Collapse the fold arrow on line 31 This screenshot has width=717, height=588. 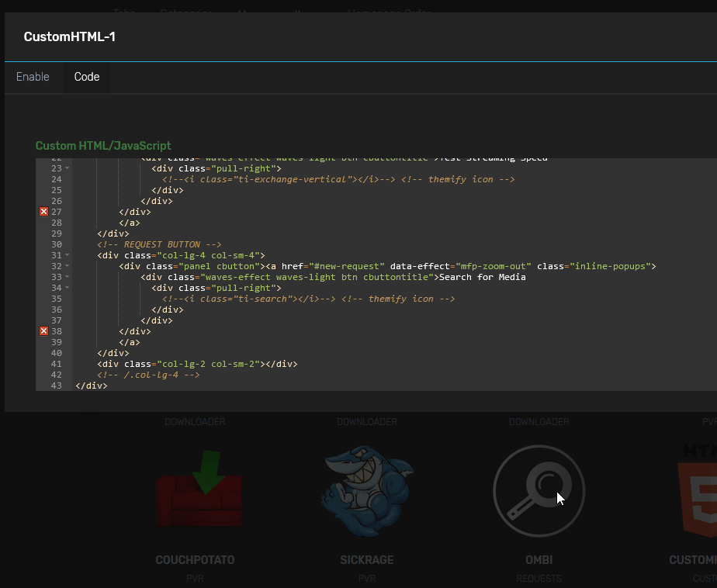pos(68,255)
